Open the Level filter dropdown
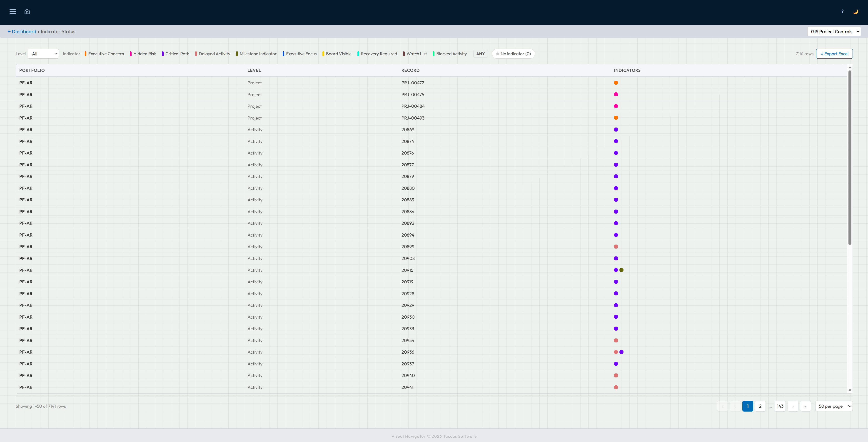This screenshot has width=868, height=442. tap(43, 54)
